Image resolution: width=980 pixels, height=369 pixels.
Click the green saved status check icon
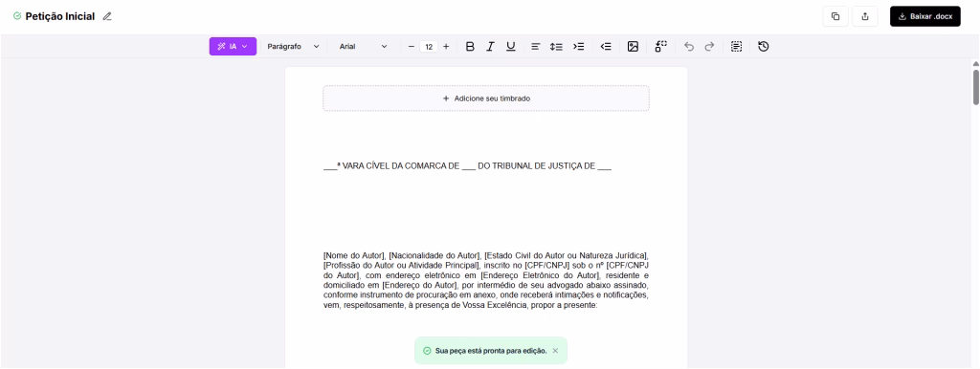pyautogui.click(x=17, y=16)
